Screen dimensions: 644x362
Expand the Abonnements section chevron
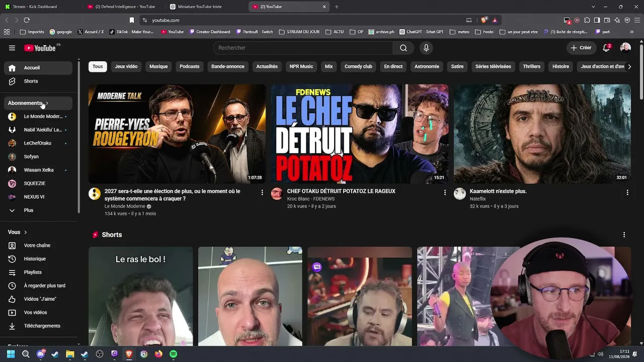point(47,103)
